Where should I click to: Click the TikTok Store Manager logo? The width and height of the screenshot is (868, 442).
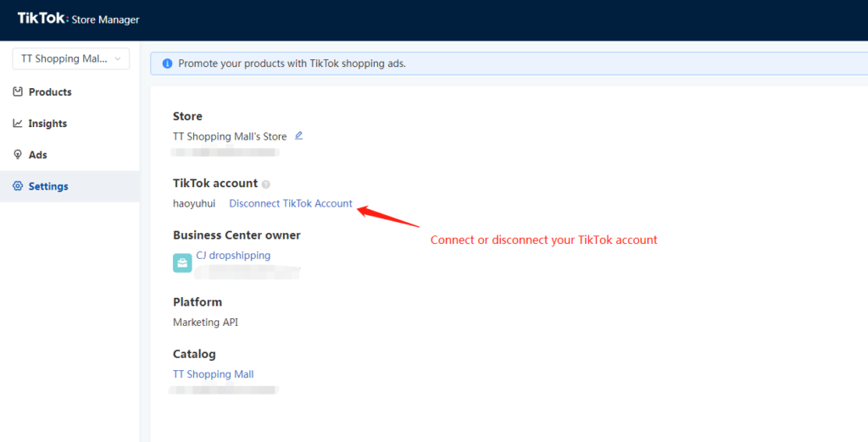[78, 19]
